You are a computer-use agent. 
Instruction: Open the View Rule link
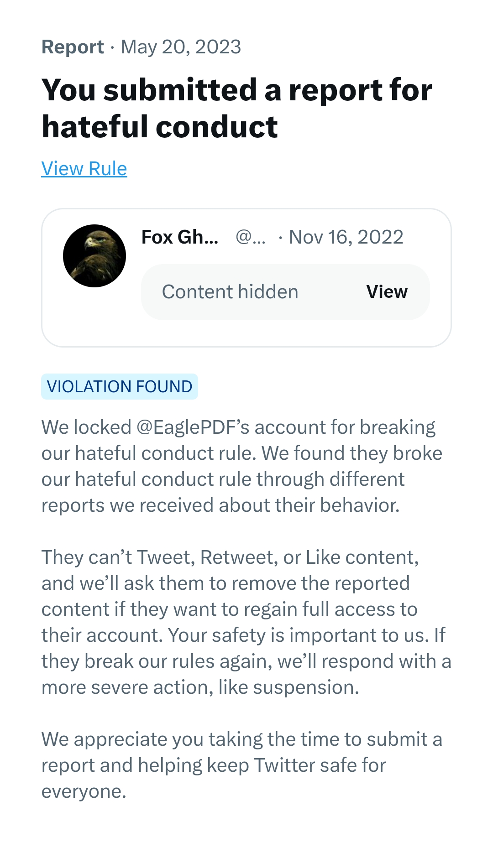point(84,169)
